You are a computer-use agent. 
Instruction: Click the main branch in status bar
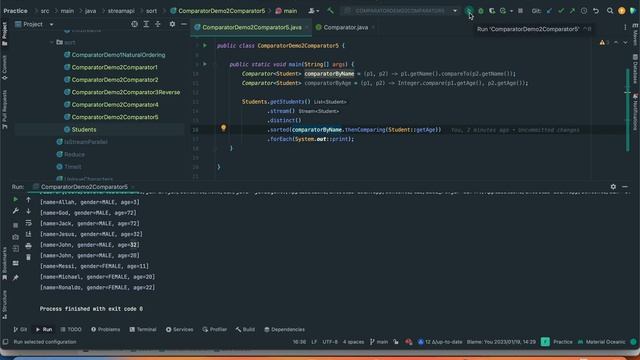[379, 342]
